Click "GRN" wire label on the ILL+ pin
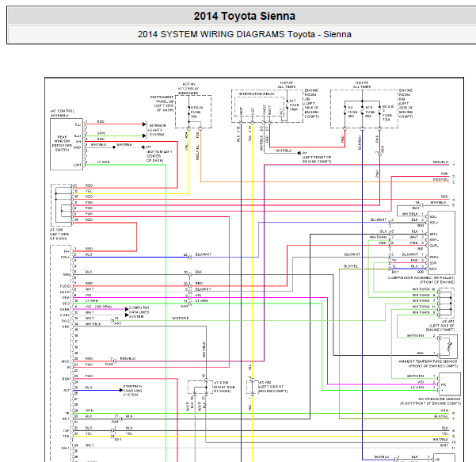The height and width of the screenshot is (462, 476). click(x=101, y=133)
